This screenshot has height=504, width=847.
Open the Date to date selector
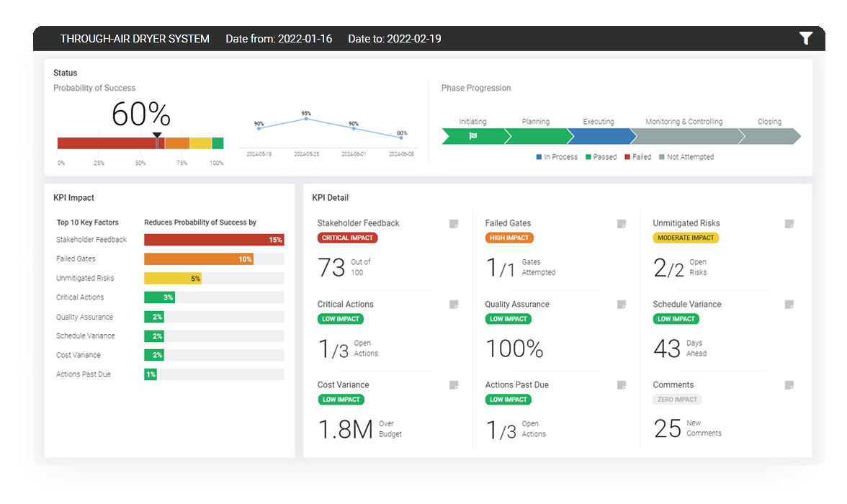pyautogui.click(x=396, y=38)
